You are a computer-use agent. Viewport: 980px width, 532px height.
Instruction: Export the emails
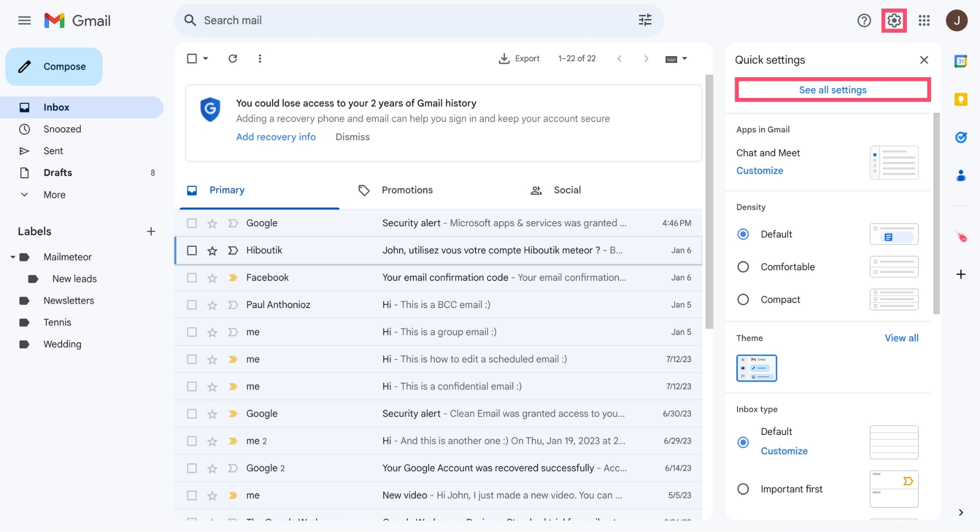(x=519, y=59)
